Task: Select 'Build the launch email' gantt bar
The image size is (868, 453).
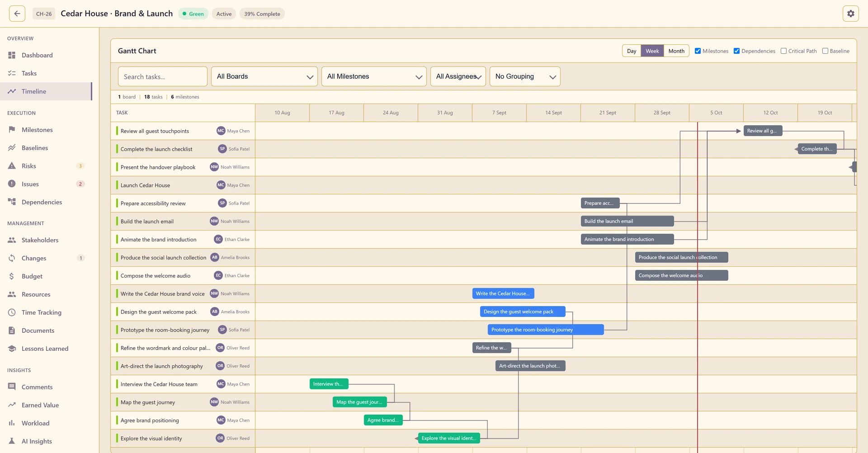Action: tap(627, 221)
